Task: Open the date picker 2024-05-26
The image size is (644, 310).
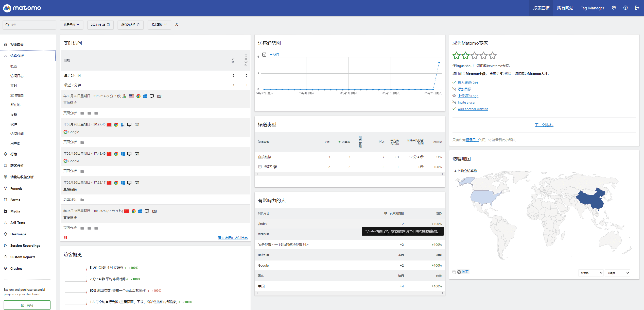Action: (100, 25)
